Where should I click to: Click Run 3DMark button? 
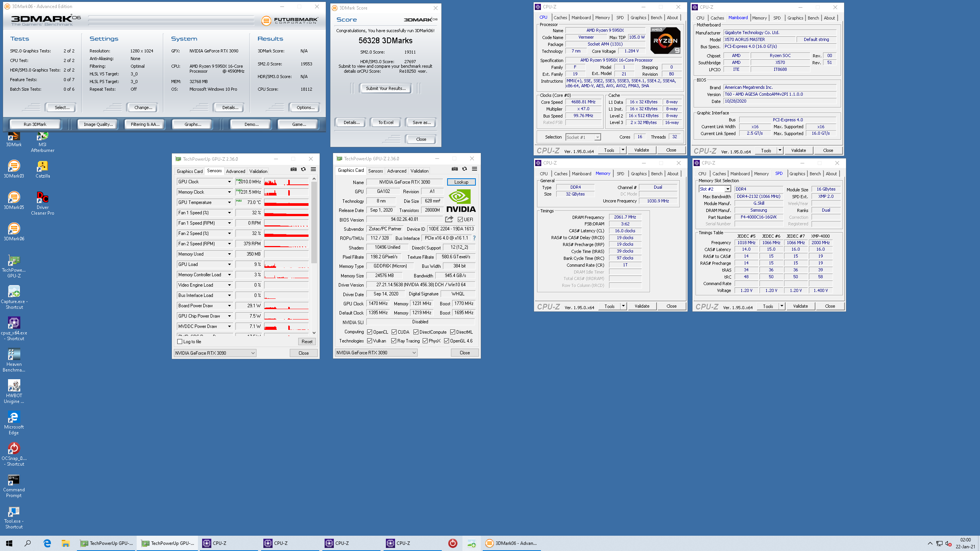[x=35, y=124]
